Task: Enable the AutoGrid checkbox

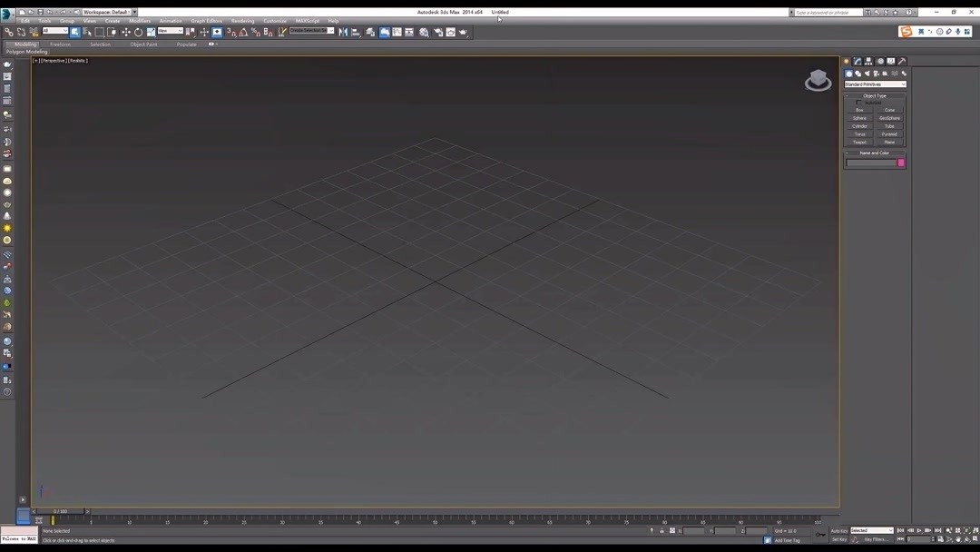Action: click(x=859, y=102)
